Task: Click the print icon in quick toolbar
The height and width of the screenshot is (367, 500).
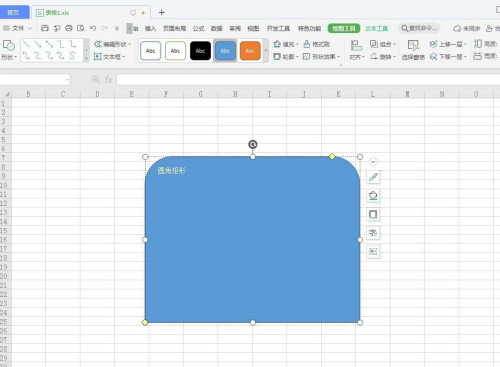Action: click(69, 28)
